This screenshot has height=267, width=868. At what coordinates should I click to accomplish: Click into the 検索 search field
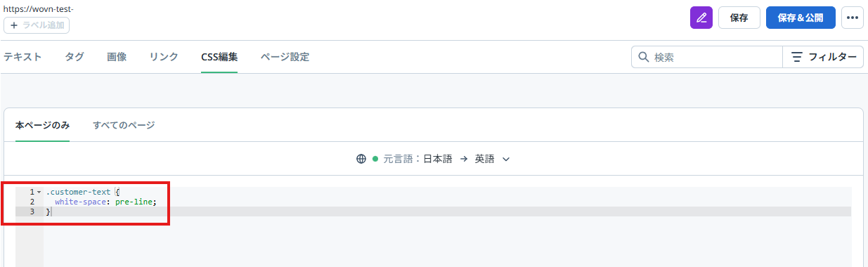click(x=707, y=57)
